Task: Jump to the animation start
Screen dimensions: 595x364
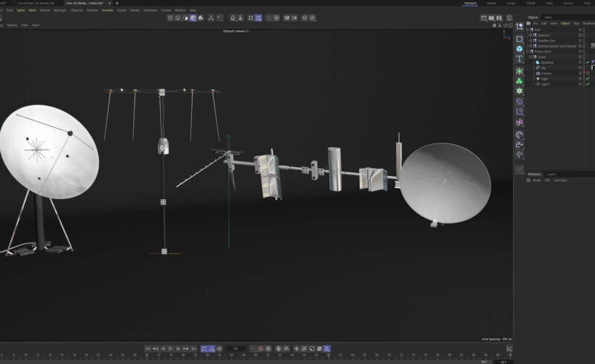Action: 148,348
